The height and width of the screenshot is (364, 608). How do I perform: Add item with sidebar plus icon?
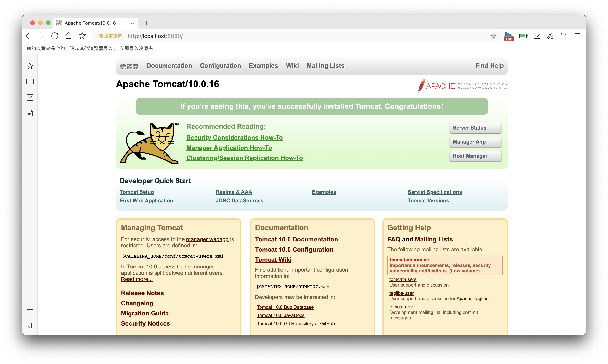(x=30, y=309)
